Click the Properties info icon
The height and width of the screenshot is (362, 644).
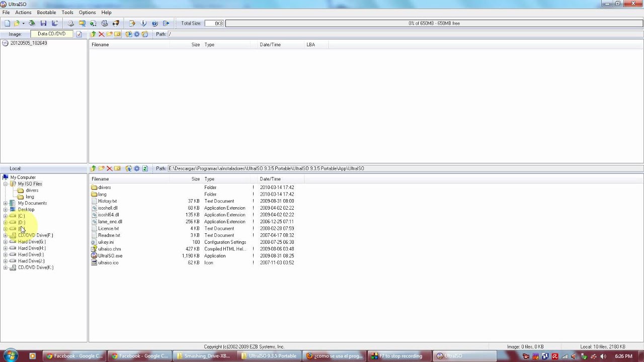pyautogui.click(x=143, y=23)
